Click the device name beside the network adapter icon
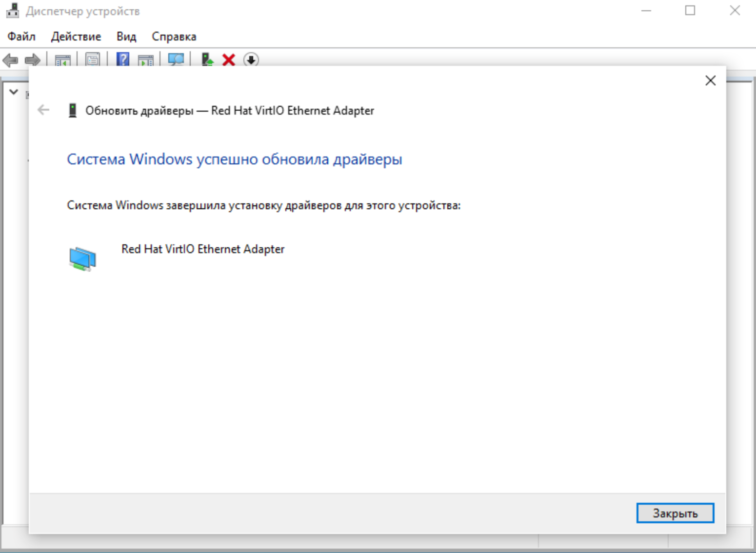Screen dimensions: 756x553 (x=203, y=249)
